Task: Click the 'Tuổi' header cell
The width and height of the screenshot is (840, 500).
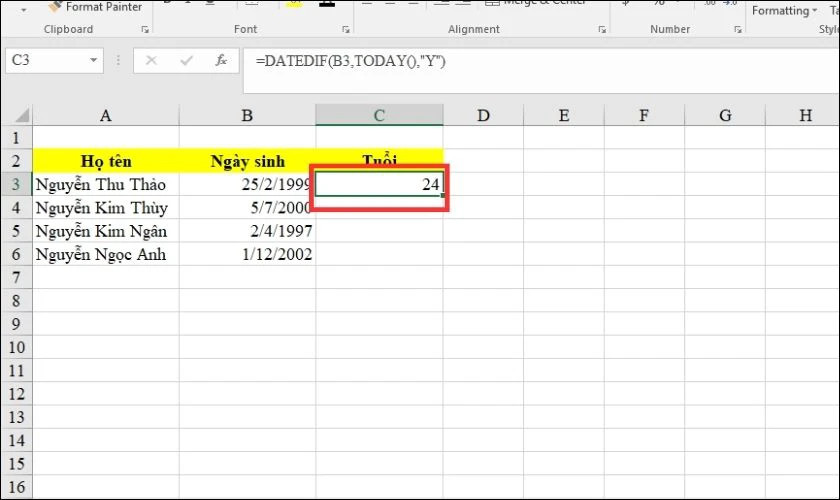Action: (x=379, y=160)
